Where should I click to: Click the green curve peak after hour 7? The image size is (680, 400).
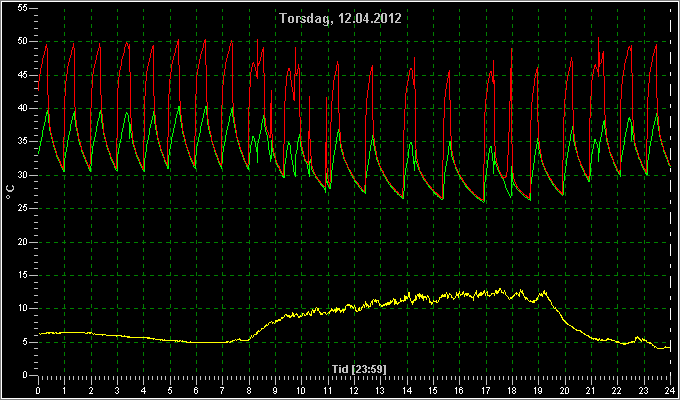(x=232, y=108)
